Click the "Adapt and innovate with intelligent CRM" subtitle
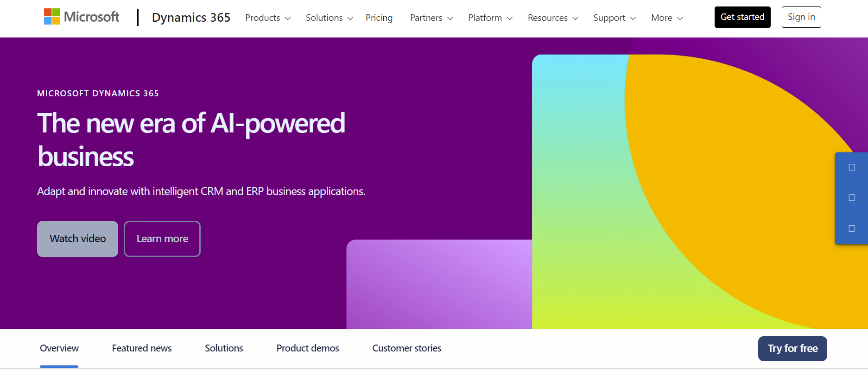The width and height of the screenshot is (868, 389). [x=201, y=191]
